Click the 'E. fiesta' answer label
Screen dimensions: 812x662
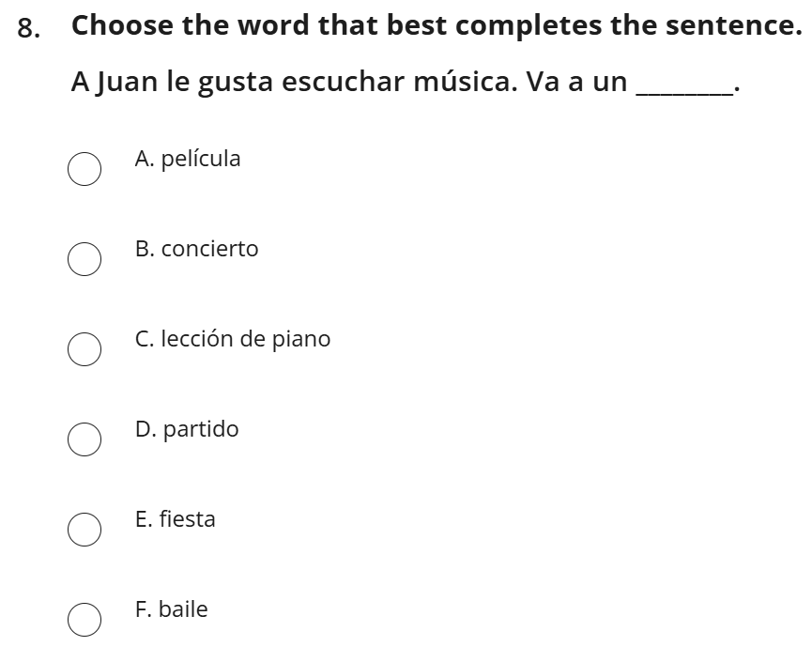click(x=176, y=519)
